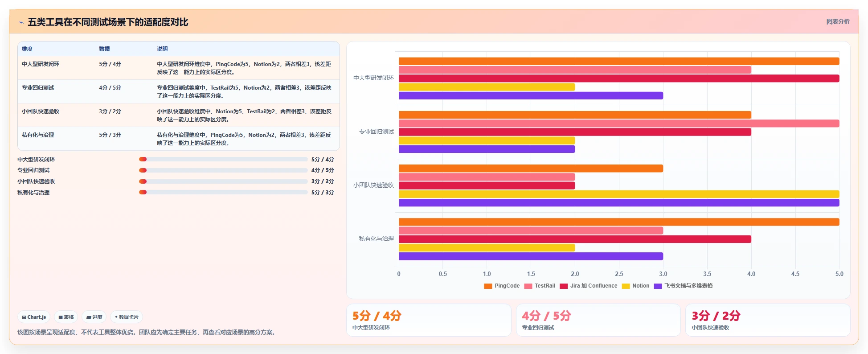The image size is (868, 354).
Task: Click the progress bar for 小团队快速验收
Action: [x=223, y=181]
